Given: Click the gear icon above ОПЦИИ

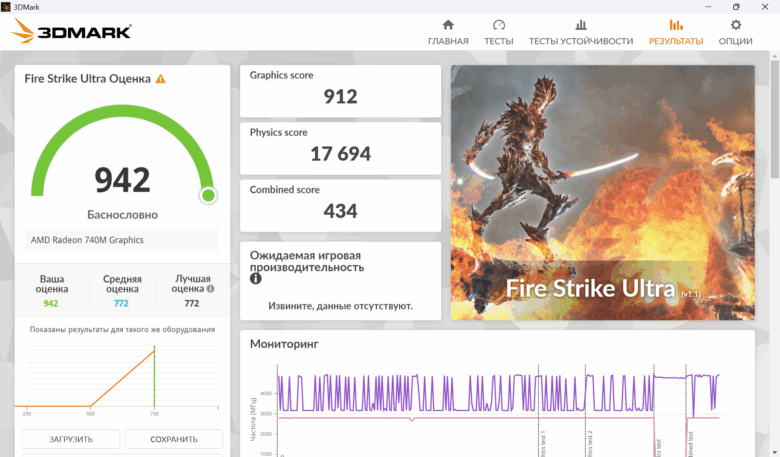Looking at the screenshot, I should point(735,25).
